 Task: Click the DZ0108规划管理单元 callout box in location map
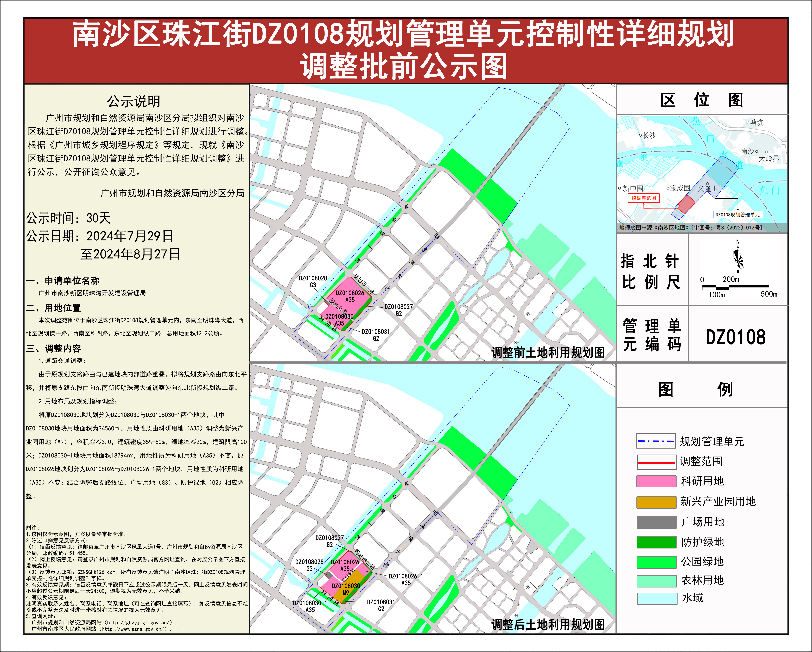coord(737,215)
